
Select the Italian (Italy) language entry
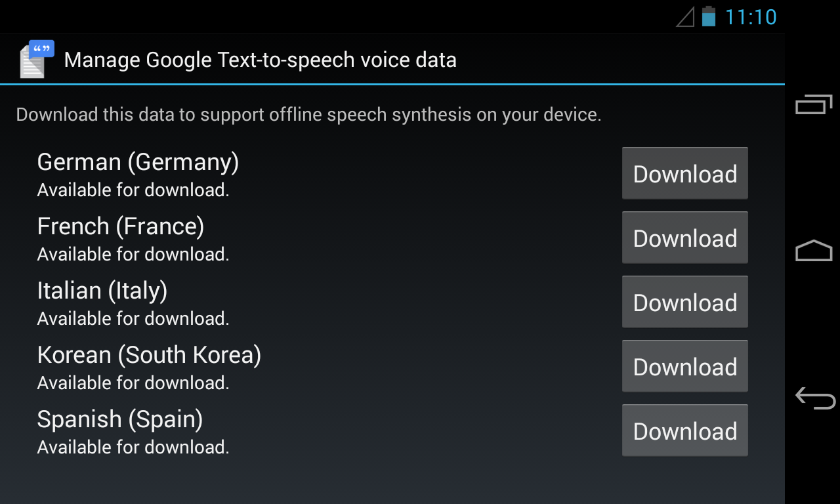pyautogui.click(x=102, y=291)
